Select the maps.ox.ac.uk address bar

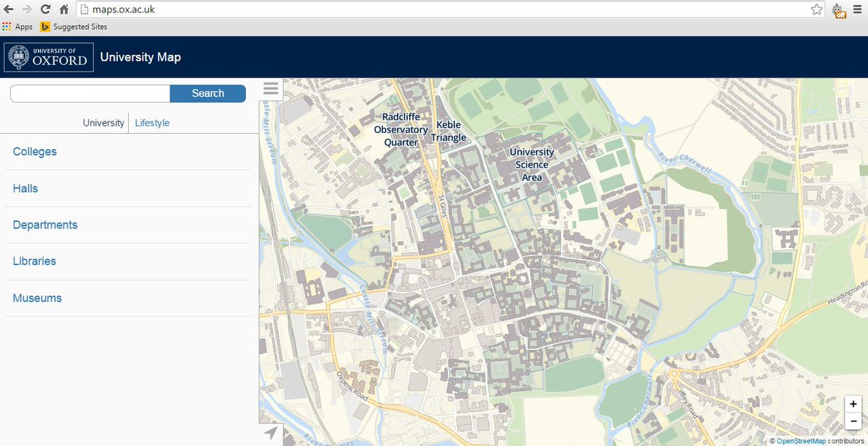coord(448,9)
